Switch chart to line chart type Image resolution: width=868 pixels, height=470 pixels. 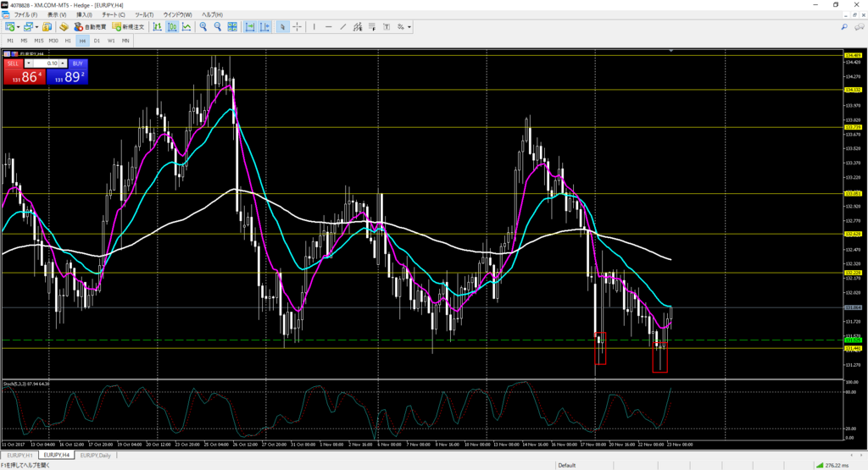click(x=186, y=26)
